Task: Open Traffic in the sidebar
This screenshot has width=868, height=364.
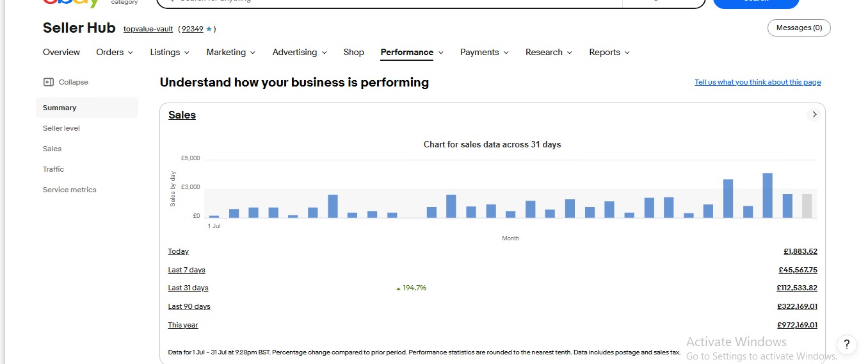Action: click(54, 169)
